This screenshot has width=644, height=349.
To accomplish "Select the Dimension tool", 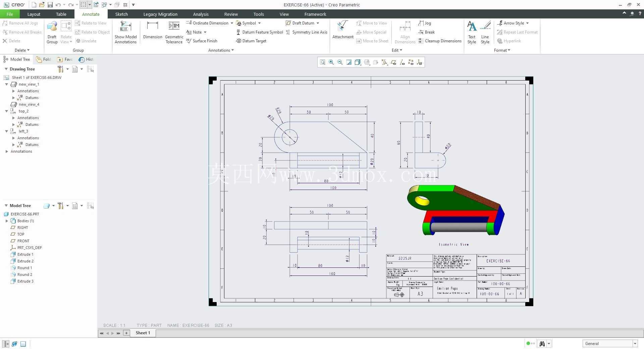I will point(153,30).
